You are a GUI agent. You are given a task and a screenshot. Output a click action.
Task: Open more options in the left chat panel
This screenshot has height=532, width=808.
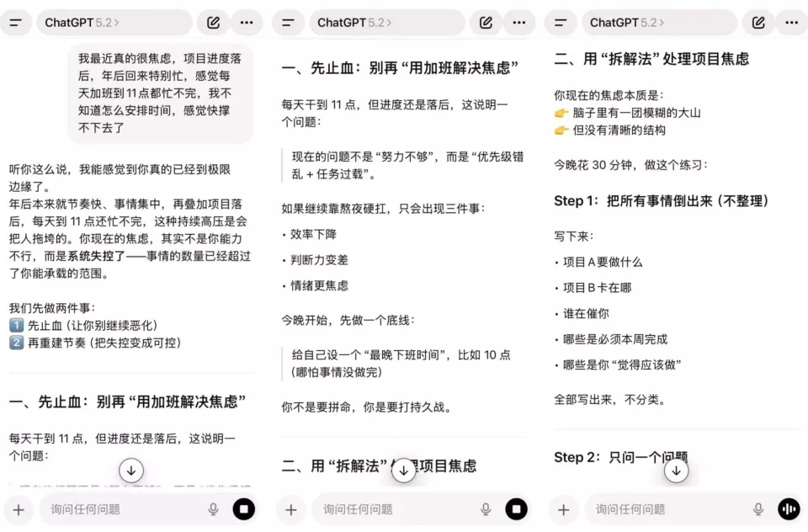[246, 23]
